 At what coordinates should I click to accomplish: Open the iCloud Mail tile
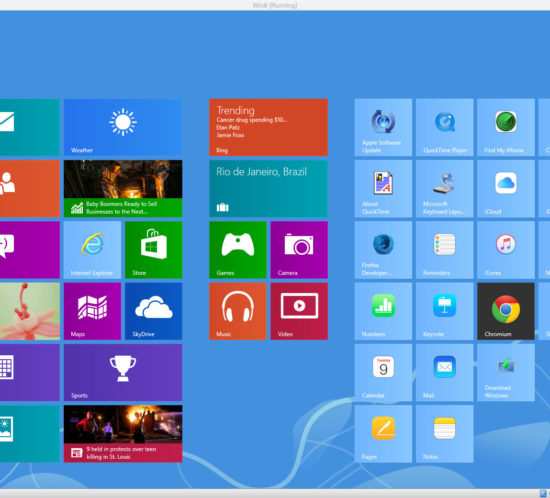(445, 372)
